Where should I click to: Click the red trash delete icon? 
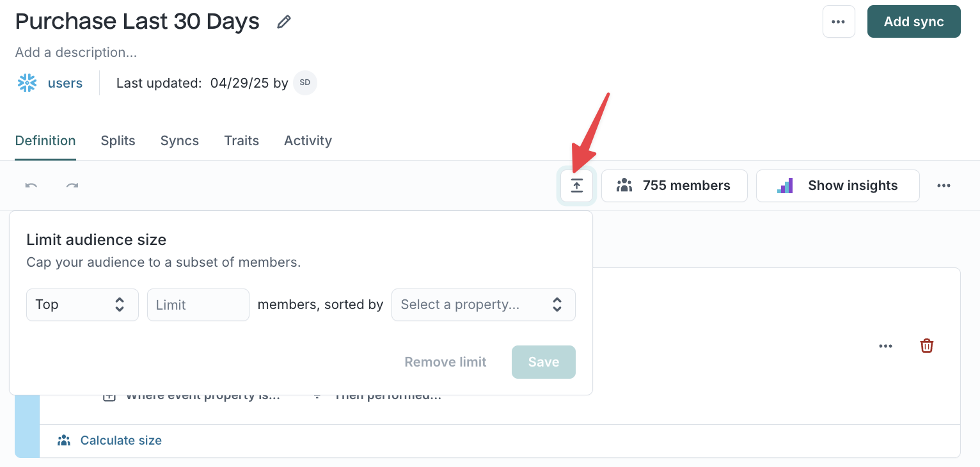point(926,346)
